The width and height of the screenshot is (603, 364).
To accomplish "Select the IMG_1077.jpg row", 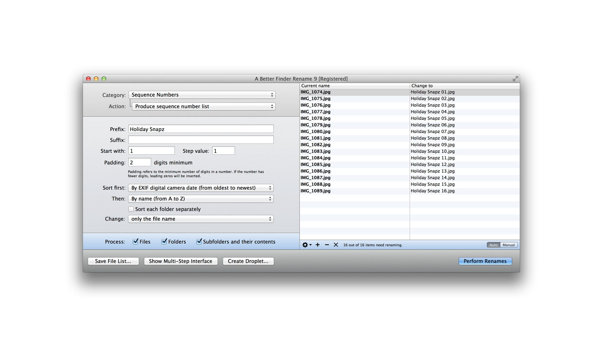I will (x=410, y=112).
